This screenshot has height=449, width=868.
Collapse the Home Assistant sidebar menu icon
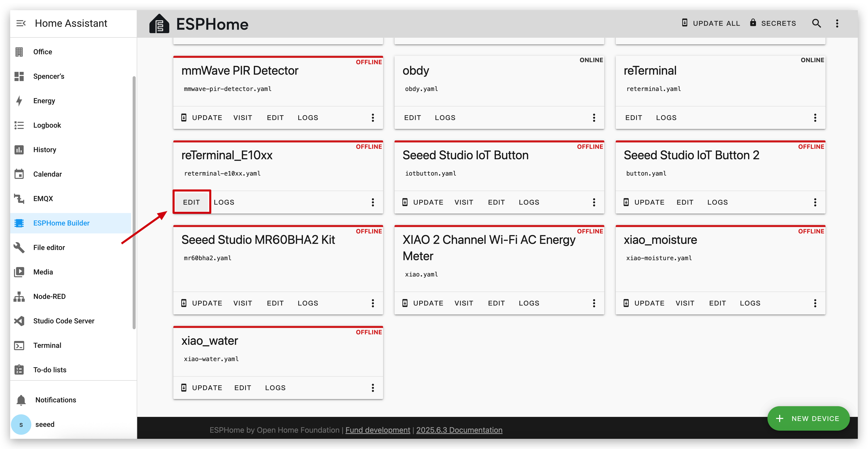(21, 23)
